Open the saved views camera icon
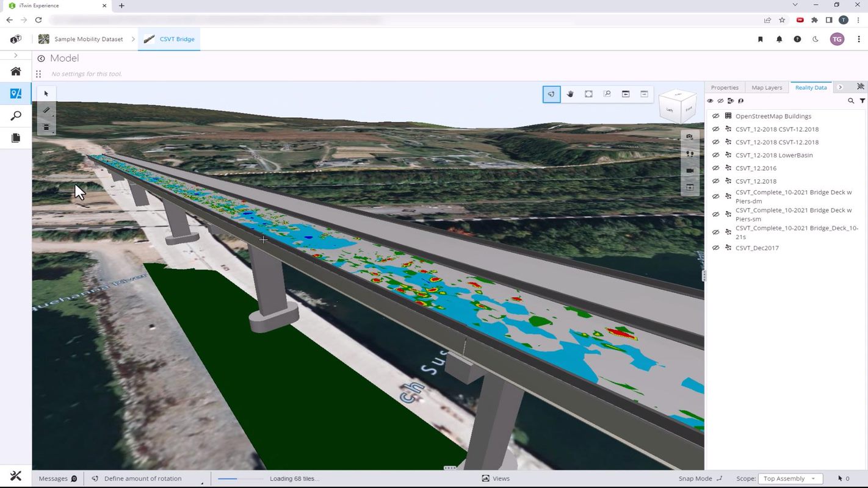 tap(689, 137)
